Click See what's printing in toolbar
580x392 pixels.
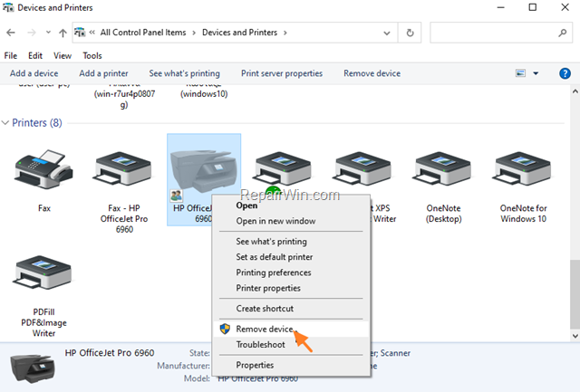tap(184, 73)
